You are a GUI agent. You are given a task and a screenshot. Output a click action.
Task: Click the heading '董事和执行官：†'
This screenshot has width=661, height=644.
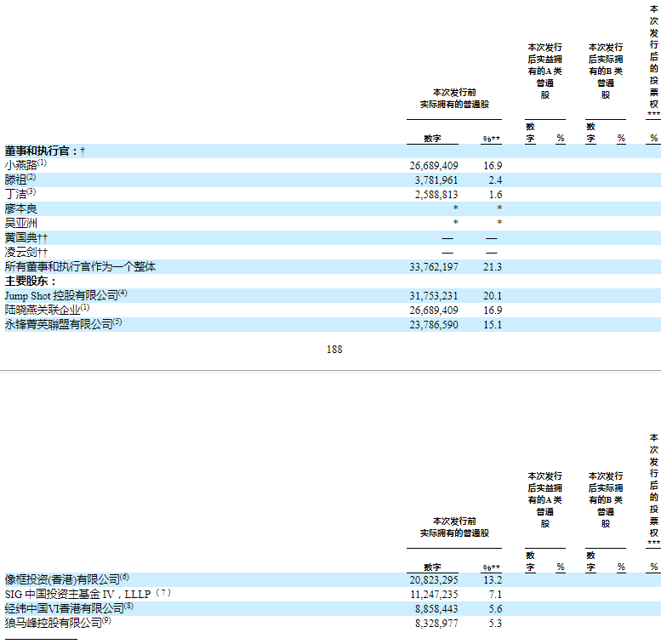45,151
